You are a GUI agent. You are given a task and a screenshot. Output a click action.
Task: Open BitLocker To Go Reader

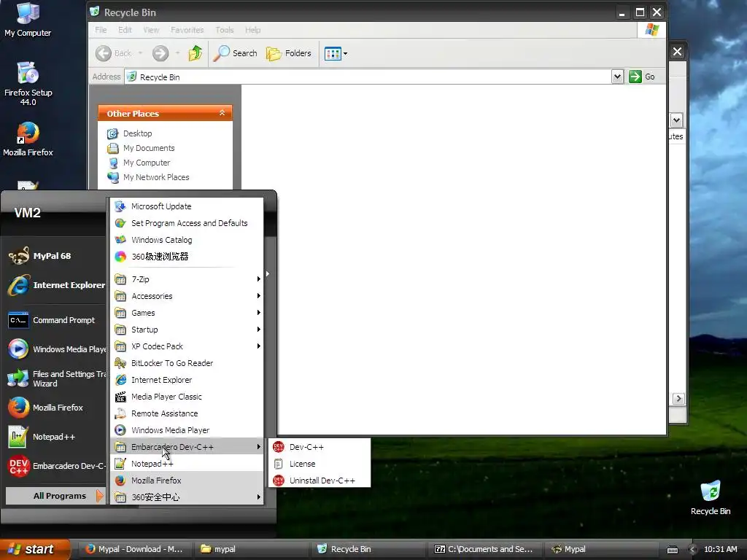(187, 363)
